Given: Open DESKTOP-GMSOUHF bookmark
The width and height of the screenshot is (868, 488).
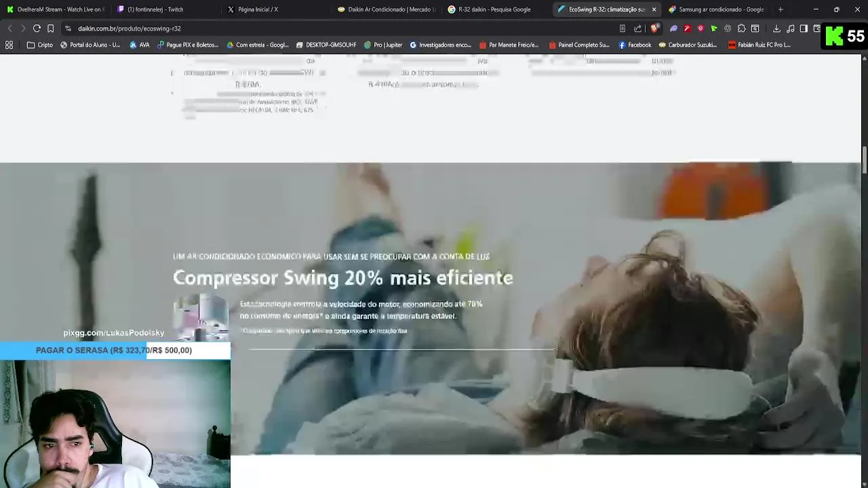Looking at the screenshot, I should pyautogui.click(x=326, y=45).
